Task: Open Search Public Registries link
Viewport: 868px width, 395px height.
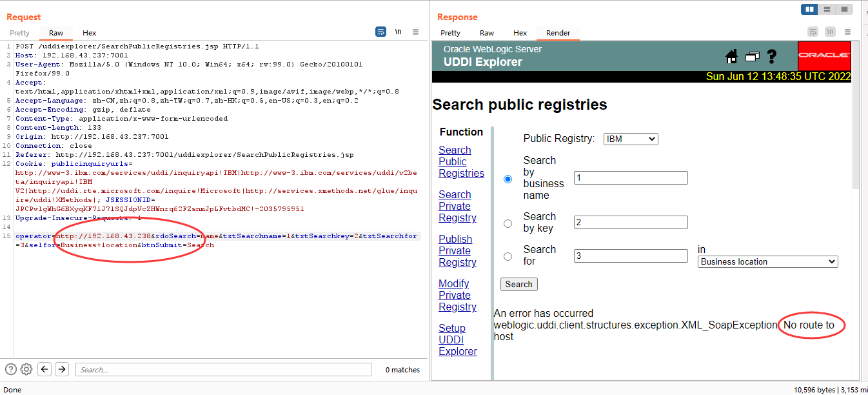Action: [461, 161]
